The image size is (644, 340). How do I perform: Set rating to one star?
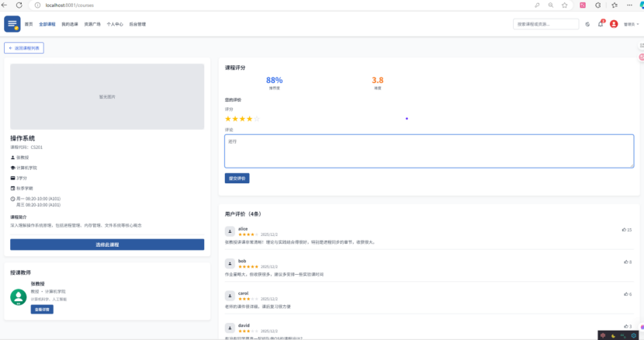coord(228,119)
